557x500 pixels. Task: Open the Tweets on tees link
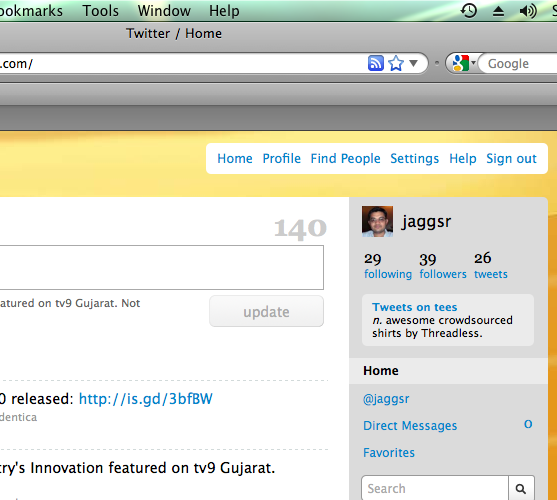tap(415, 307)
